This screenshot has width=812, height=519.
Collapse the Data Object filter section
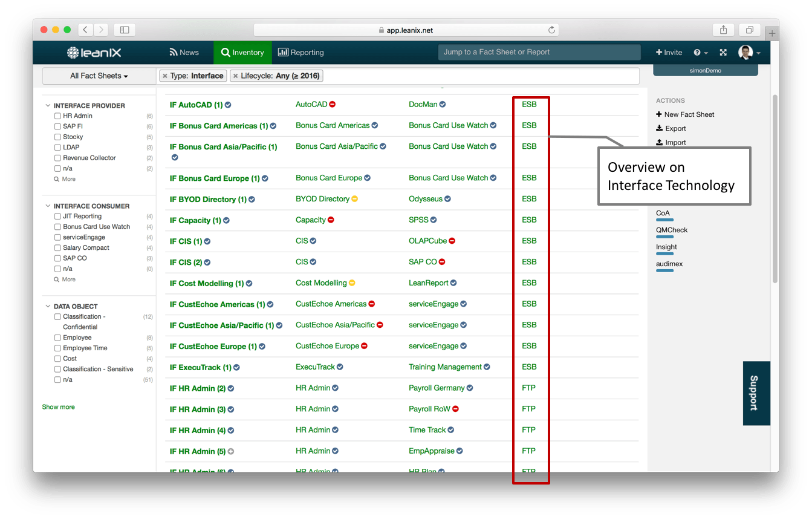(x=48, y=307)
